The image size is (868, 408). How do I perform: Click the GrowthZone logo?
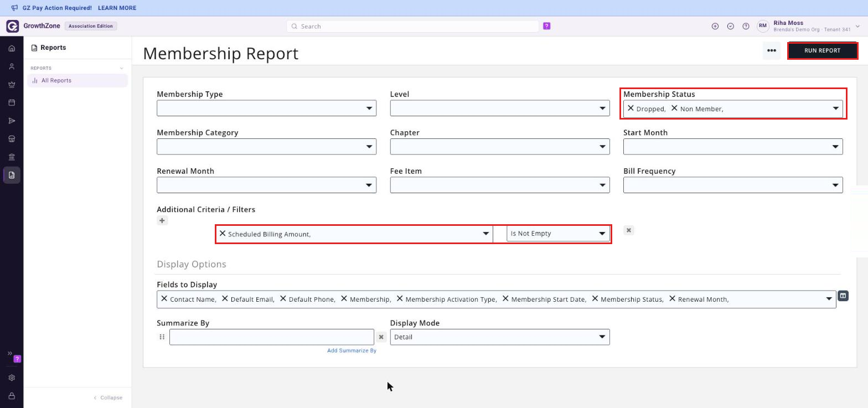click(x=12, y=26)
